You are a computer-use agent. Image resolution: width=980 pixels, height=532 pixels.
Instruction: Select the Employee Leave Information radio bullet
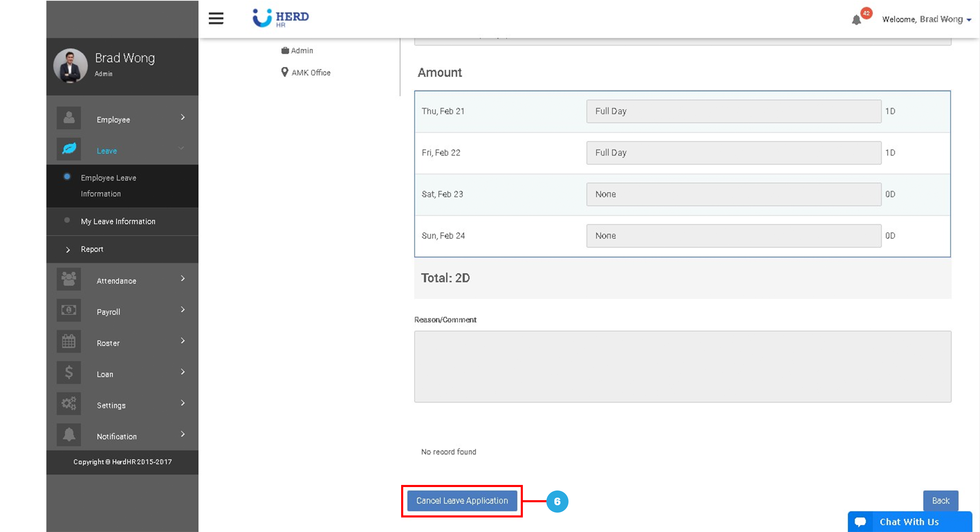[x=67, y=176]
